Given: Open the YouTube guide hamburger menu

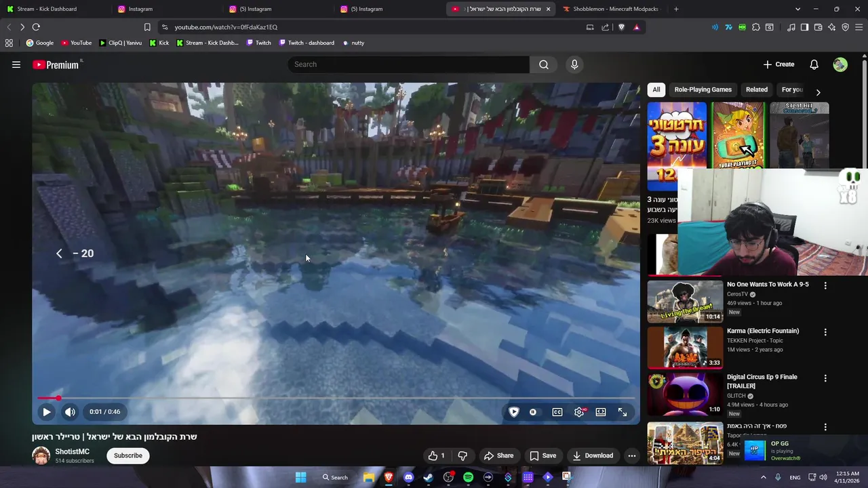Looking at the screenshot, I should [16, 64].
